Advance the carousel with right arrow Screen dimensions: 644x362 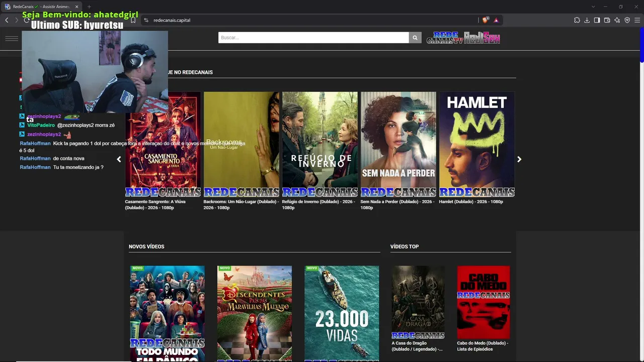tap(519, 159)
